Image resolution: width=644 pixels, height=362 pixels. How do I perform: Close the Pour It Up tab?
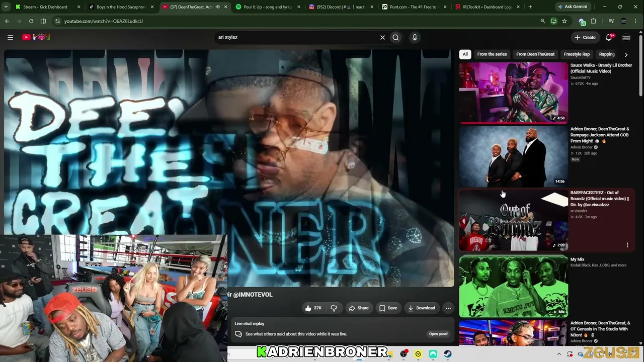pos(298,7)
